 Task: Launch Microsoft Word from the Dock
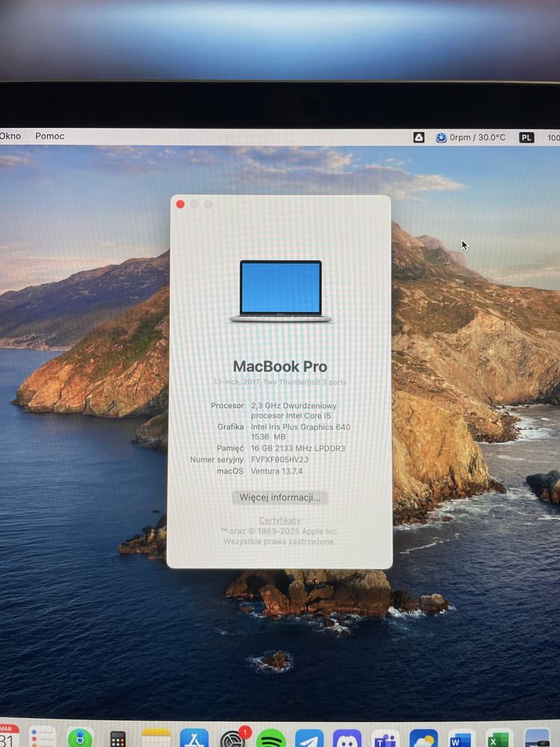[461, 739]
